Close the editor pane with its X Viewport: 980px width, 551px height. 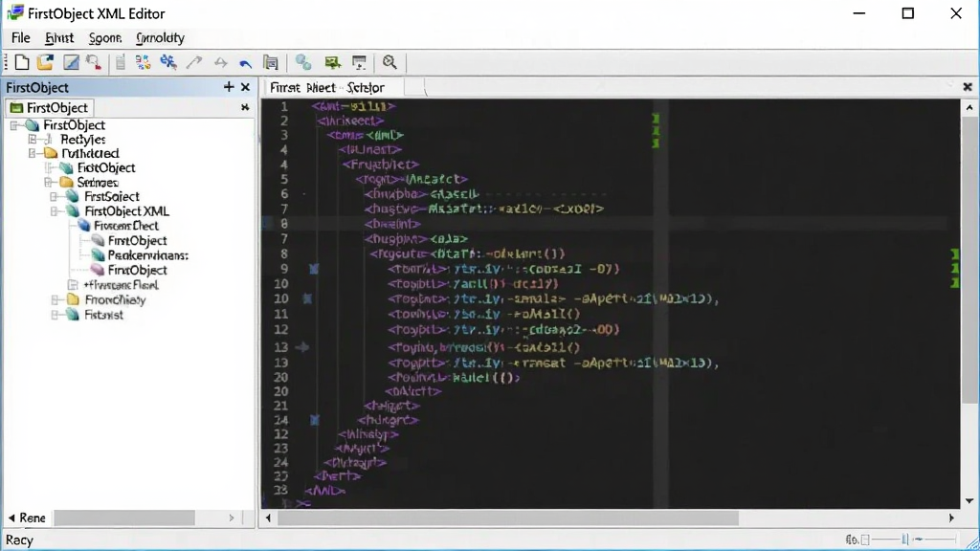coord(968,87)
